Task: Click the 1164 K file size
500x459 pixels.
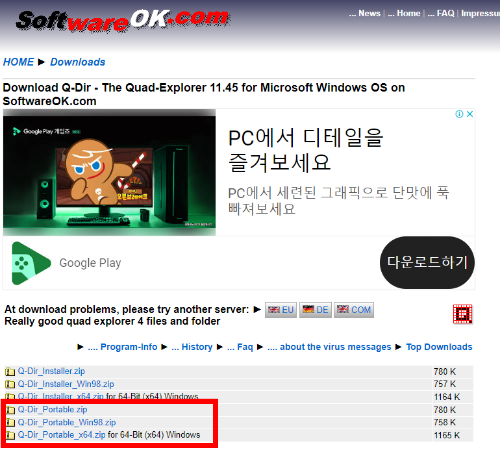Action: click(447, 397)
